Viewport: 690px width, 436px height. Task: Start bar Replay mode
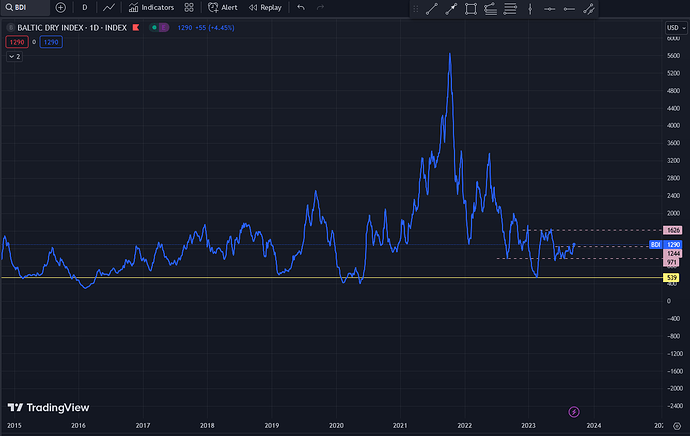(x=264, y=7)
